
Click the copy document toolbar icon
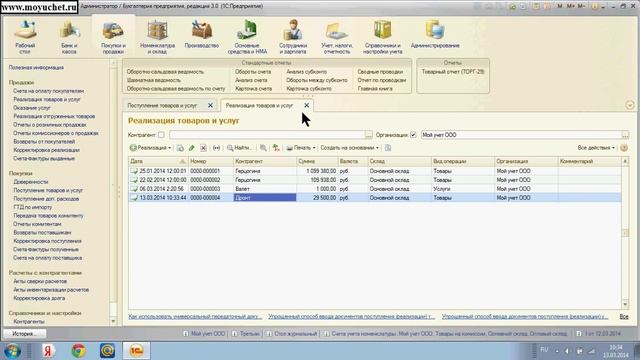[x=180, y=148]
